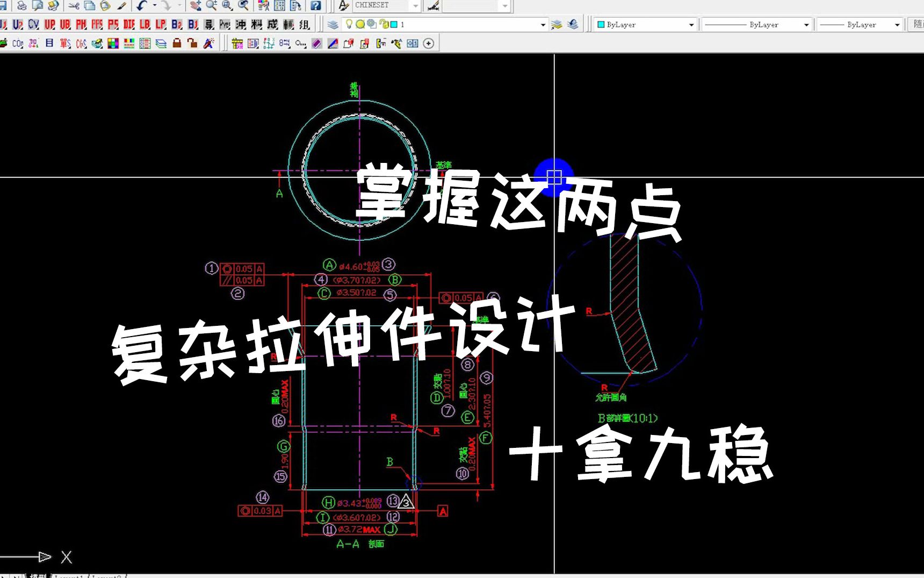
Task: Click Make Object's Layer Current icon
Action: [x=557, y=25]
